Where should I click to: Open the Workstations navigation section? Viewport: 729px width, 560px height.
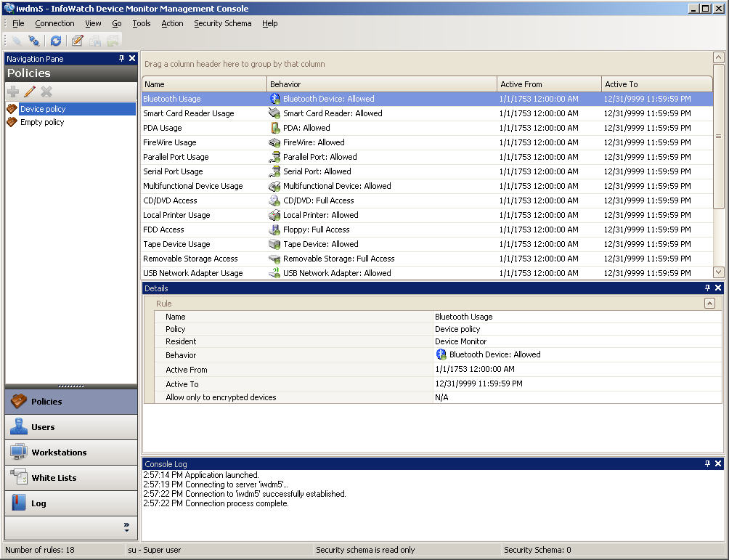71,452
